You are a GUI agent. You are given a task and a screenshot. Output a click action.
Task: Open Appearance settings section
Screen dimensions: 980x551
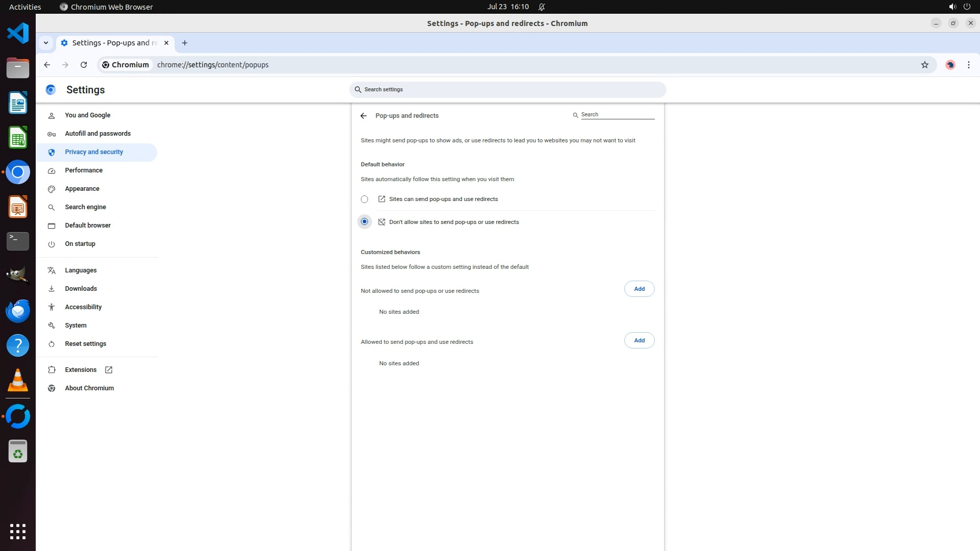click(x=82, y=189)
